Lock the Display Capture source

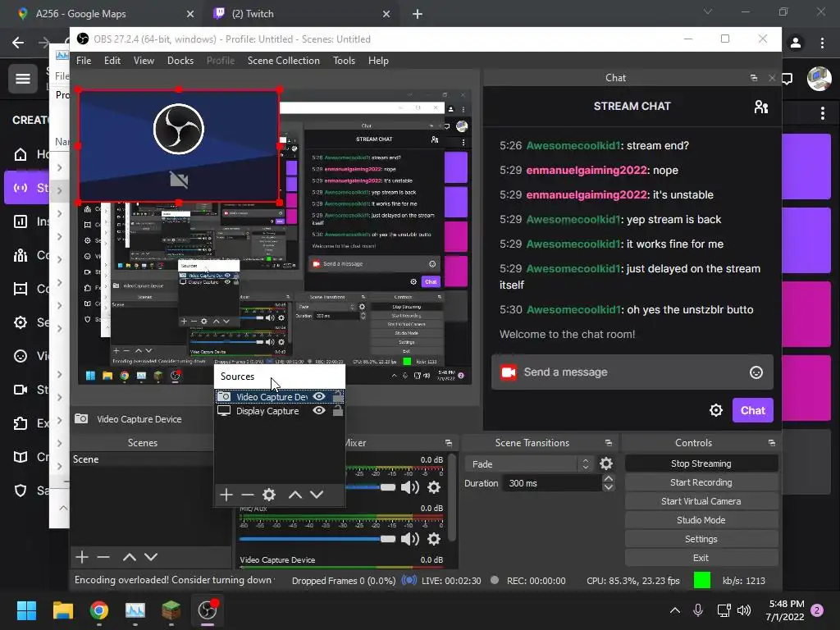[x=337, y=410]
